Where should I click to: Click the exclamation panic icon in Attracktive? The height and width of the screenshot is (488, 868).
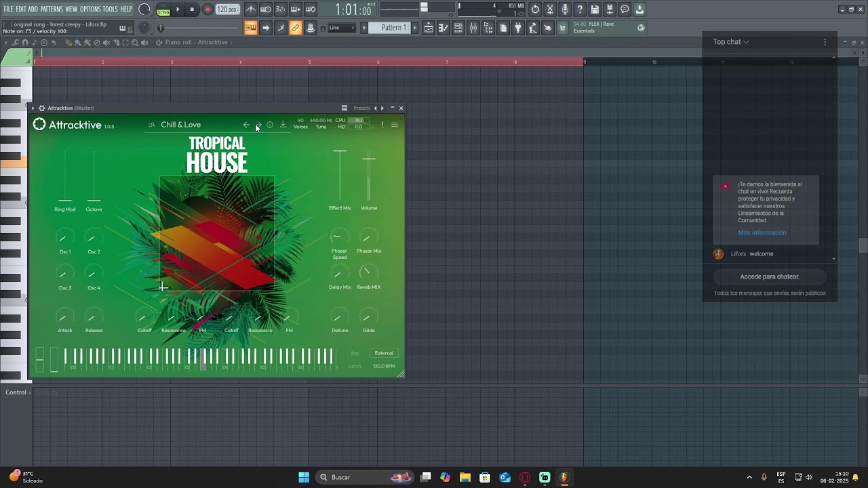[382, 125]
